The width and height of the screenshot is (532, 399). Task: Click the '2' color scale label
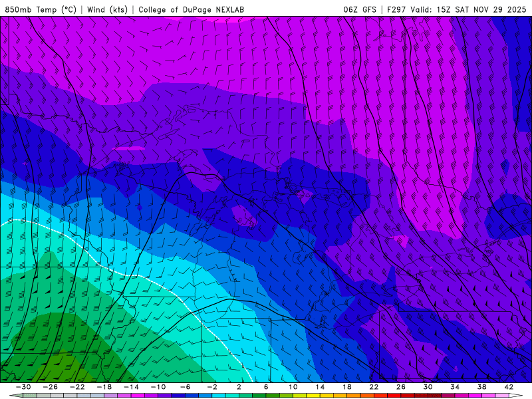(239, 387)
